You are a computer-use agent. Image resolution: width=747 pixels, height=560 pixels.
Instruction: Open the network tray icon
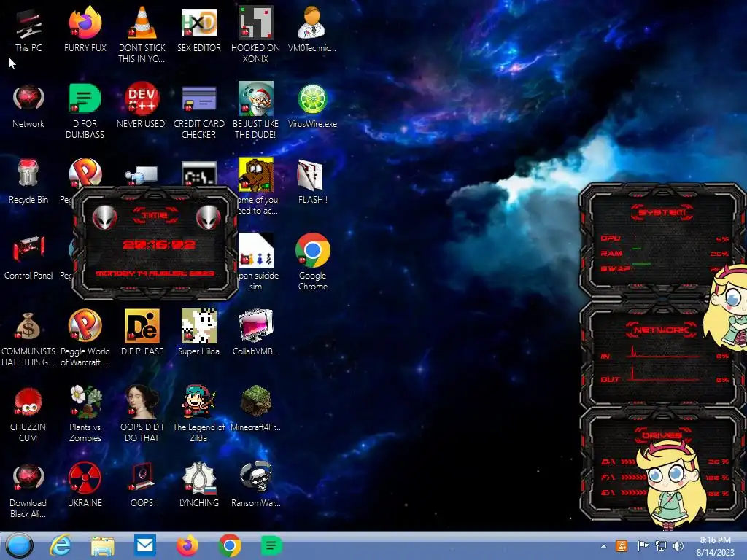tap(661, 545)
